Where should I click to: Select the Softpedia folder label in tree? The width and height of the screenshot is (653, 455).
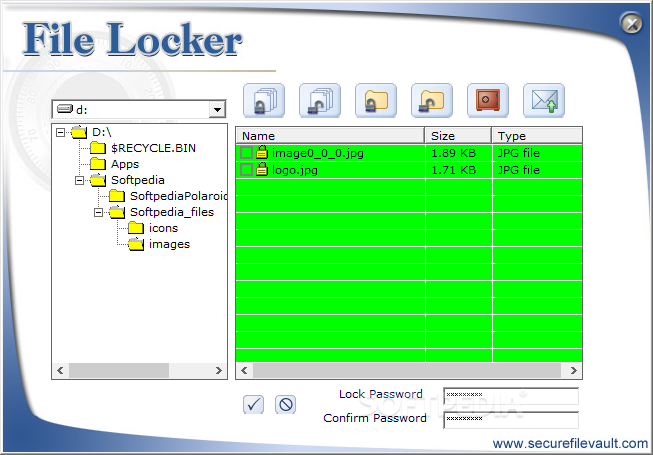click(138, 180)
